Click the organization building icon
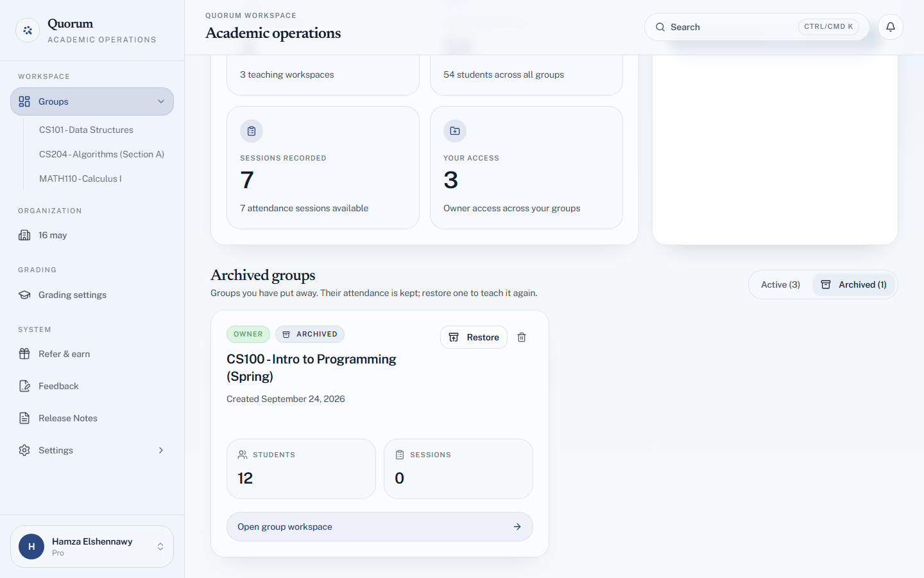The width and height of the screenshot is (924, 578). [24, 235]
